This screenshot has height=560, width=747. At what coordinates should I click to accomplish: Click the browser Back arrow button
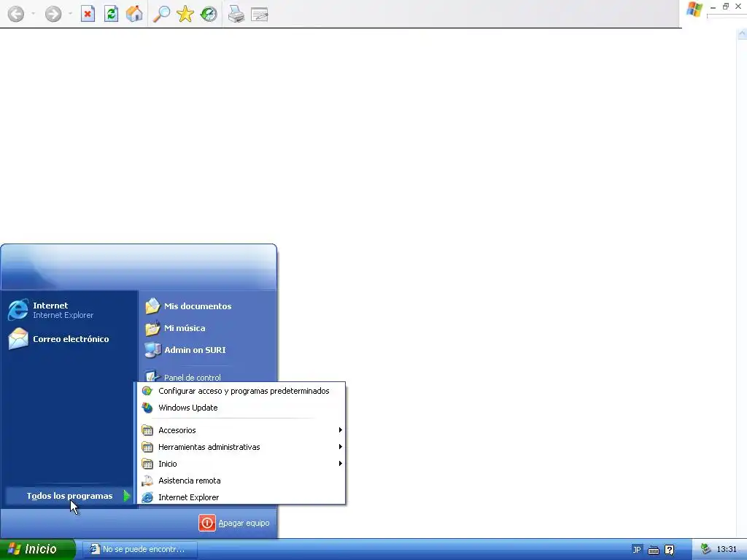[16, 14]
